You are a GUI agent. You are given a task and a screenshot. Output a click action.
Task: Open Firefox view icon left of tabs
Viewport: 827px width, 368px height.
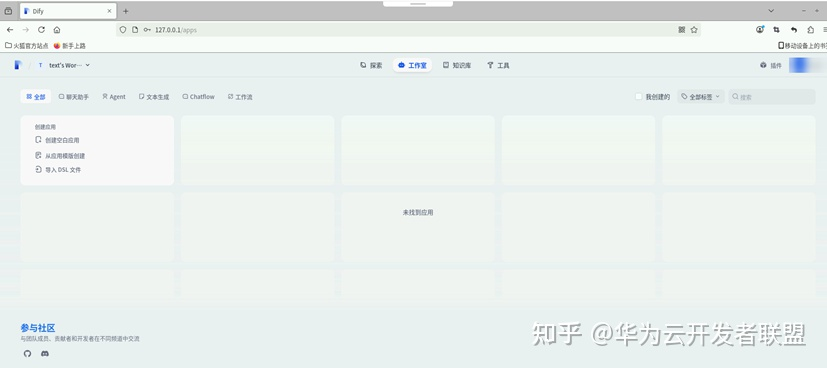click(8, 11)
